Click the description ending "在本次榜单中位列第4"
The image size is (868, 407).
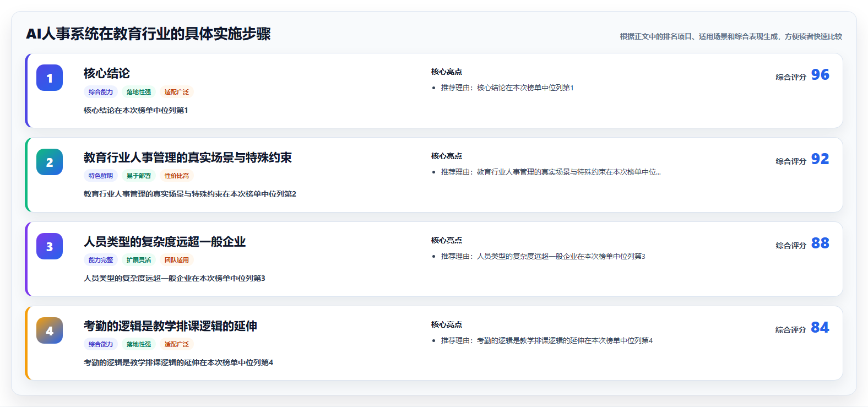tap(178, 362)
